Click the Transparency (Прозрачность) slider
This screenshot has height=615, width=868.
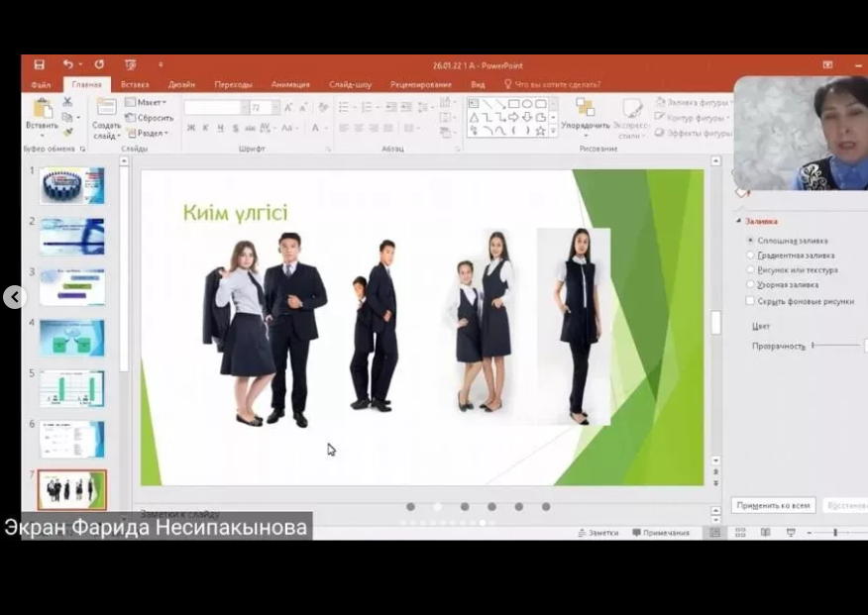[x=835, y=346]
